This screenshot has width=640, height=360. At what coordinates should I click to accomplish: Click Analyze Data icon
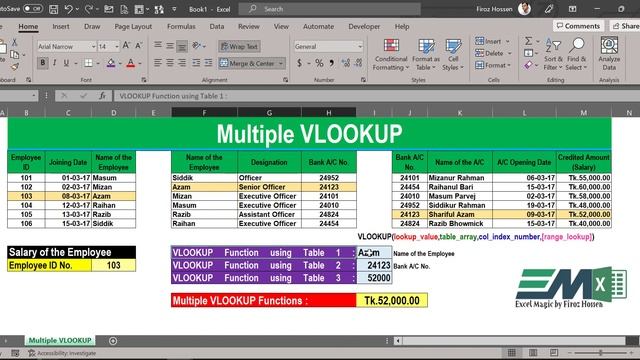609,54
